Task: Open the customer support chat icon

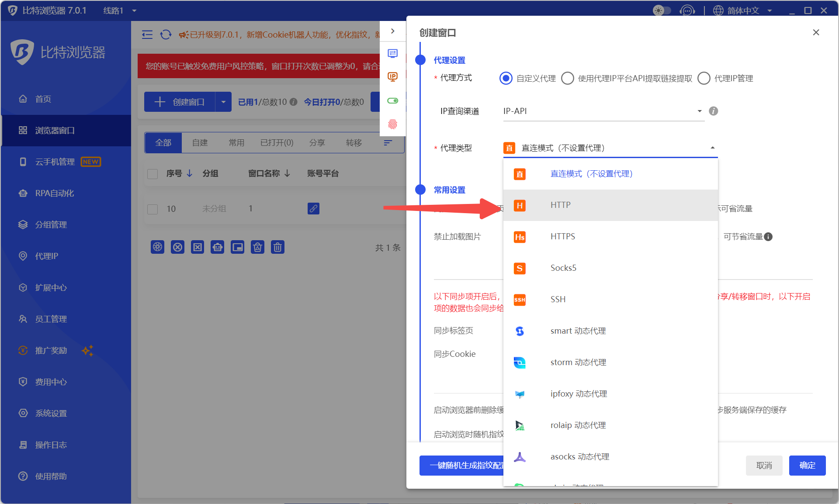Action: coord(687,10)
